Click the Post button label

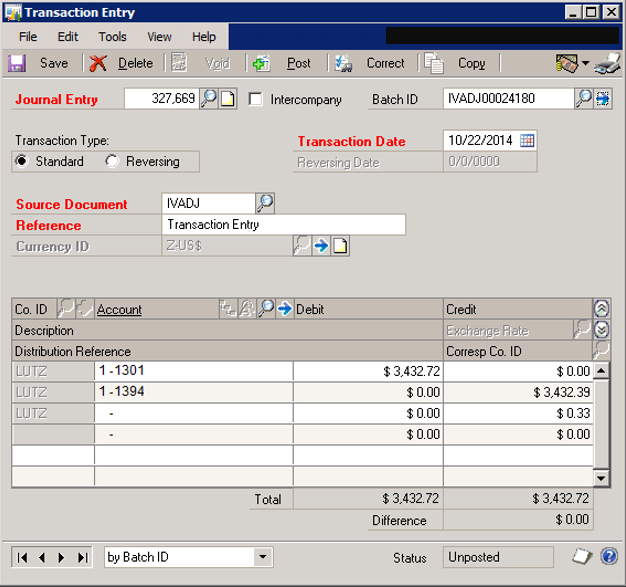(x=299, y=63)
